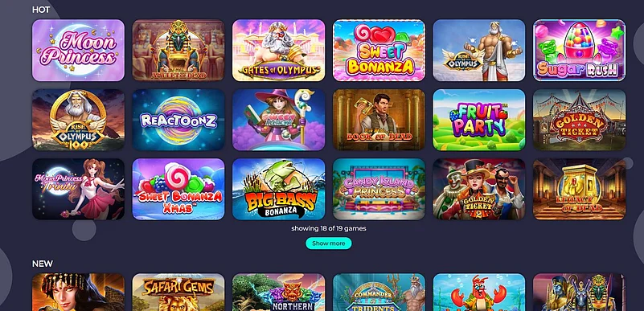644x311 pixels.
Task: Select the Golden Ticket circus game
Action: tap(579, 120)
